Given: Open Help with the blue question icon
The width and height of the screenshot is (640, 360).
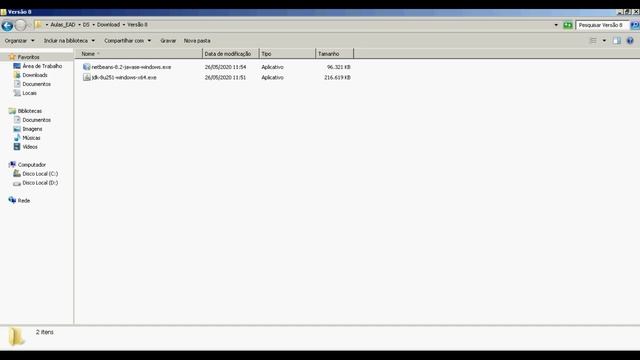Looking at the screenshot, I should 630,41.
